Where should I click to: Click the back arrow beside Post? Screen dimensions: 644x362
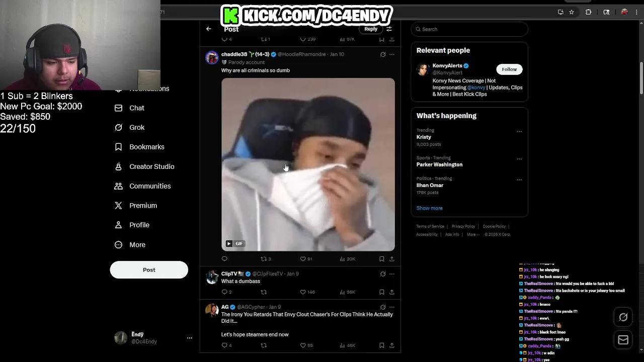point(209,29)
